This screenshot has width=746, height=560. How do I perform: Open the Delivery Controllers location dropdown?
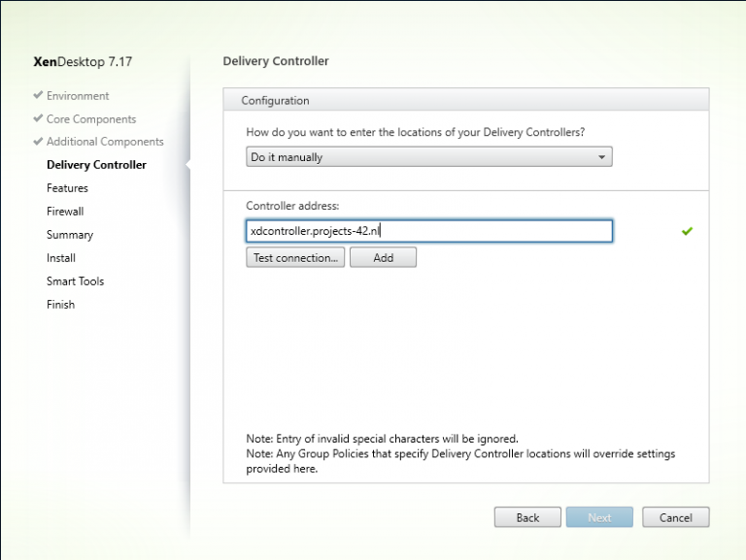coord(427,157)
